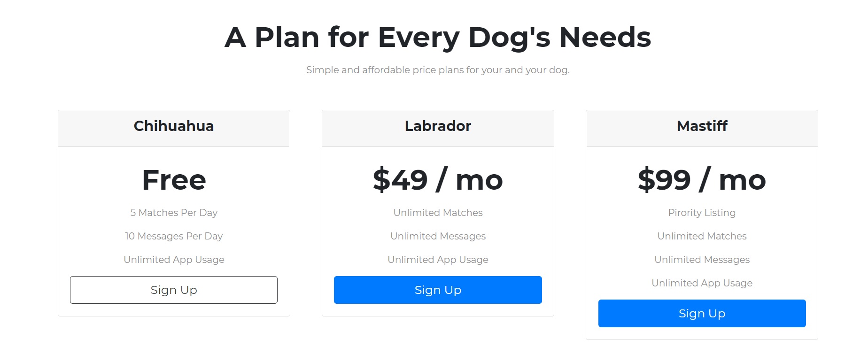This screenshot has height=362, width=868.
Task: Click Unlimited App Usage under Chihuahua plan
Action: [x=173, y=260]
